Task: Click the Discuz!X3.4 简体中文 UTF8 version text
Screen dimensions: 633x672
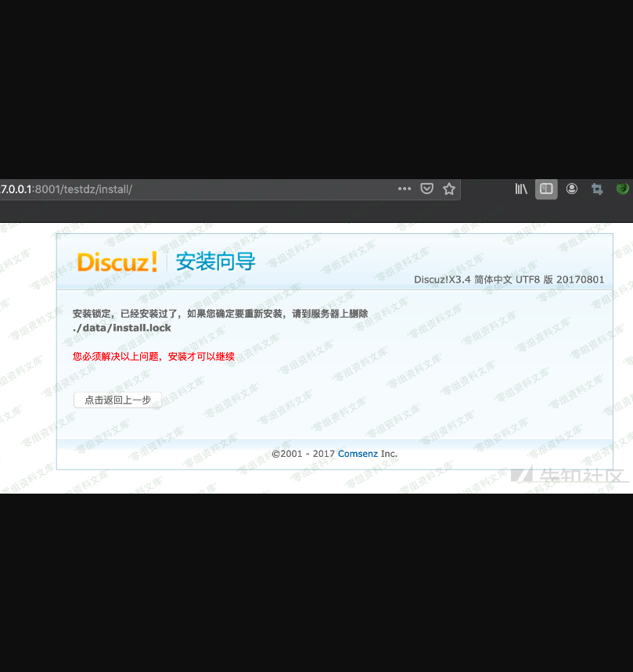Action: point(509,279)
